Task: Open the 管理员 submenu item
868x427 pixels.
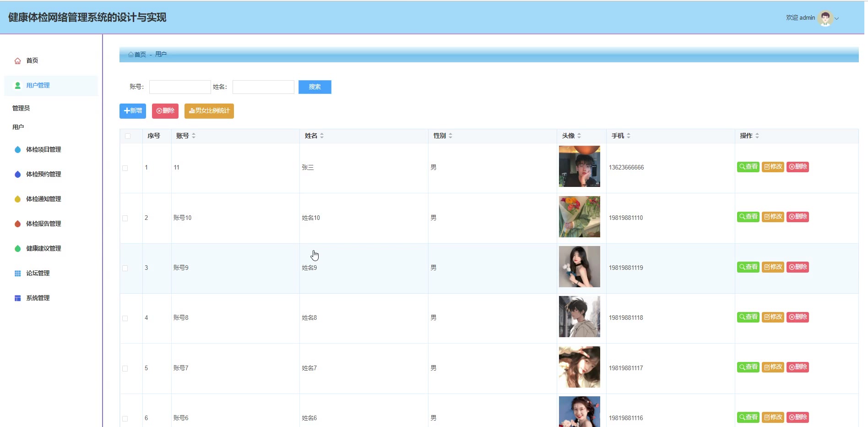Action: tap(21, 108)
